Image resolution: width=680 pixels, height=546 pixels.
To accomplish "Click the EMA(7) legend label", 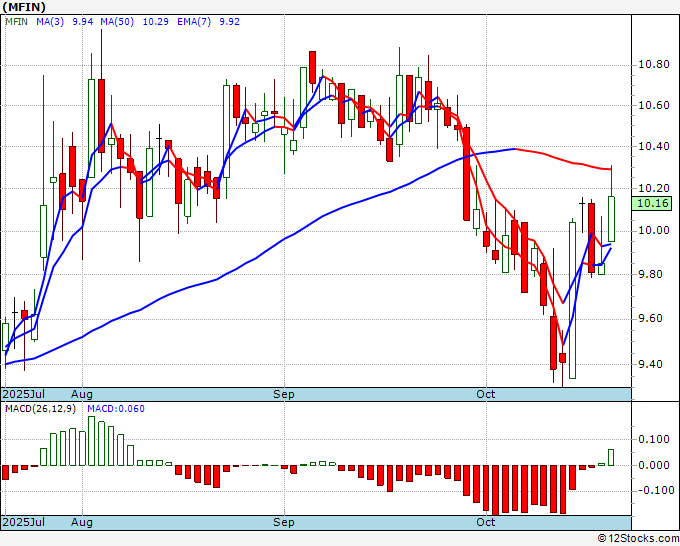I will click(x=194, y=22).
